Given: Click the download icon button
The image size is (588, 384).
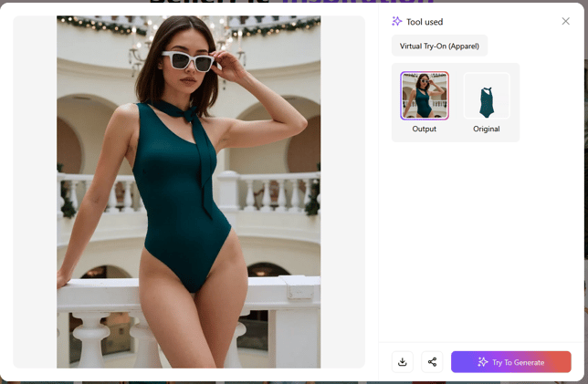Looking at the screenshot, I should pos(403,362).
